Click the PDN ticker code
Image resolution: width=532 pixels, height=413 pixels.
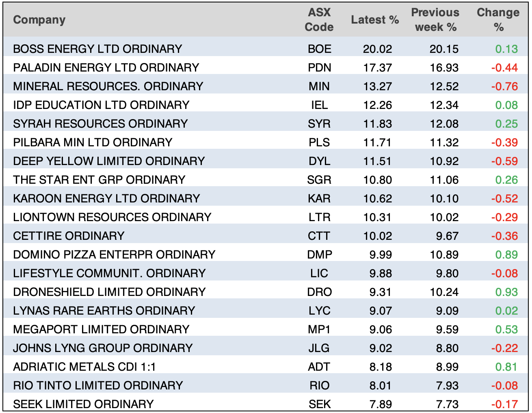pyautogui.click(x=319, y=67)
